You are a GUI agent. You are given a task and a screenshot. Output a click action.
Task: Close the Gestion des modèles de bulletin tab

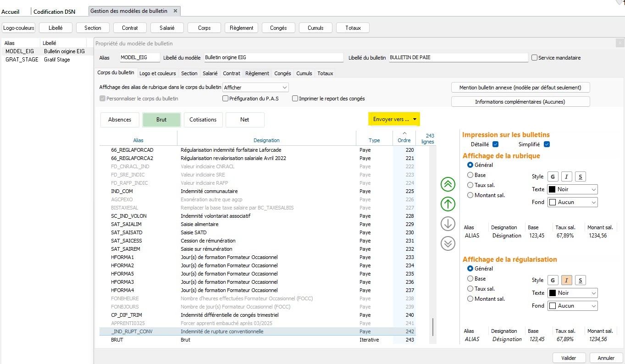point(176,11)
